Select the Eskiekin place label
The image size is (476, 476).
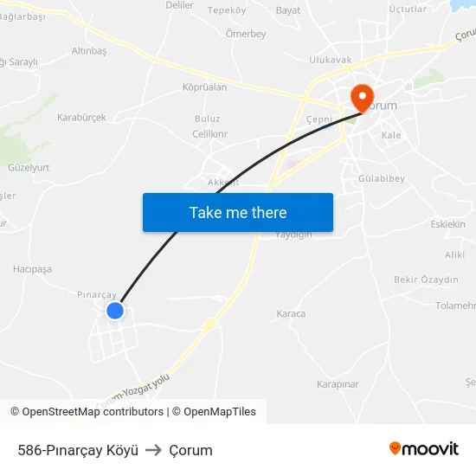tap(447, 224)
